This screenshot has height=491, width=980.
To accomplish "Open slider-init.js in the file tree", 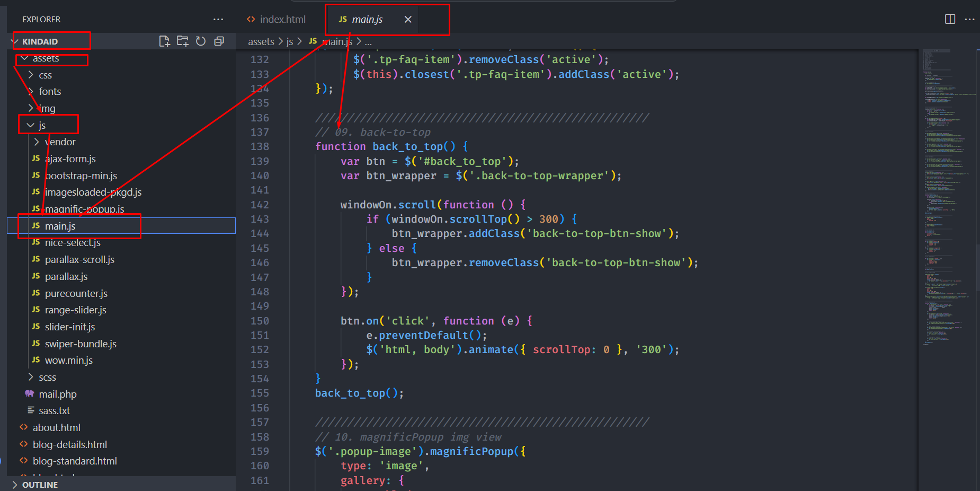I will 70,327.
